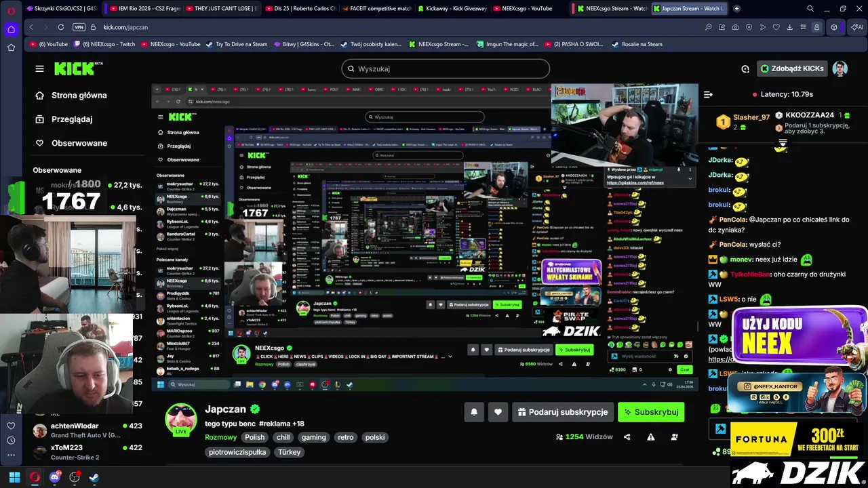Screen dimensions: 868x488
Task: Open the tab search magnifier icon
Action: point(810,9)
